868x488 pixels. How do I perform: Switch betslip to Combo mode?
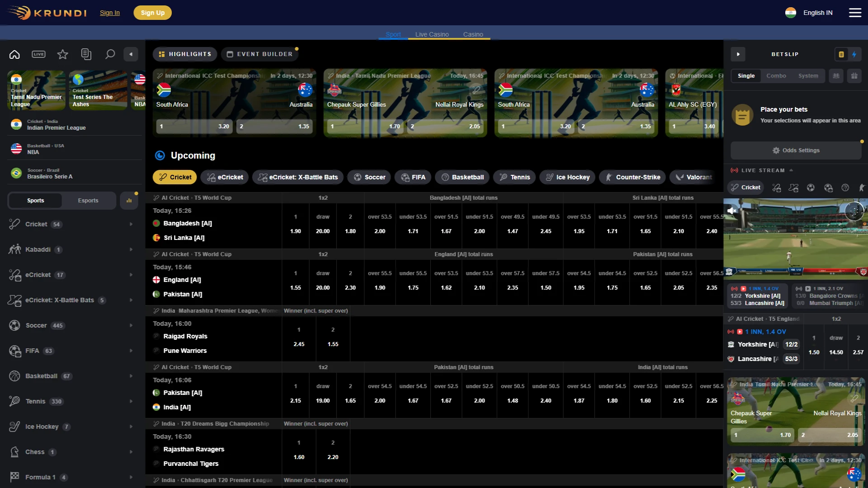click(777, 76)
